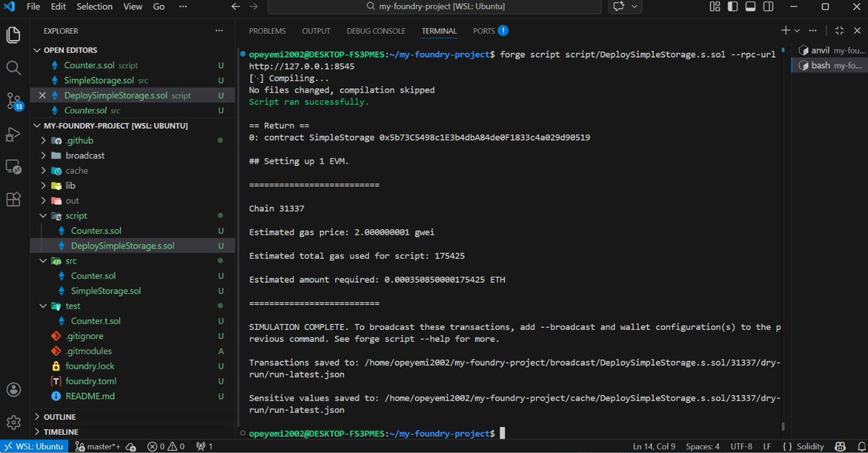This screenshot has width=868, height=453.
Task: Expand the cache folder
Action: click(133, 171)
